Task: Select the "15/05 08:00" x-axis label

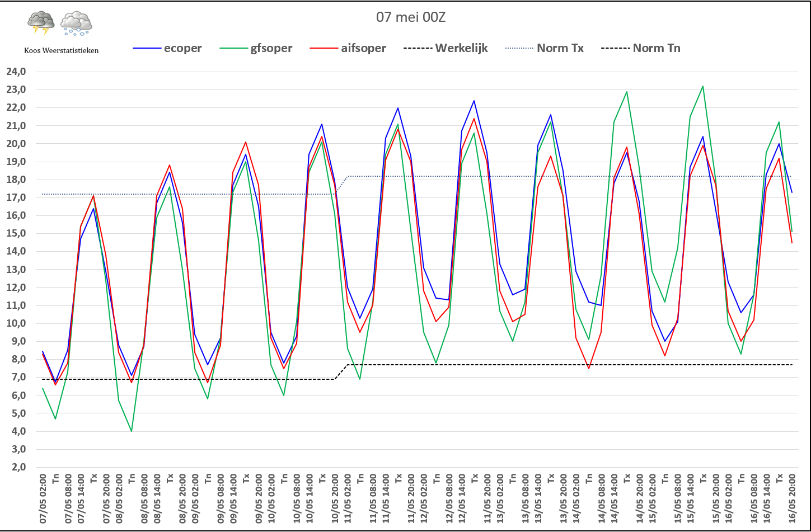Action: click(677, 498)
